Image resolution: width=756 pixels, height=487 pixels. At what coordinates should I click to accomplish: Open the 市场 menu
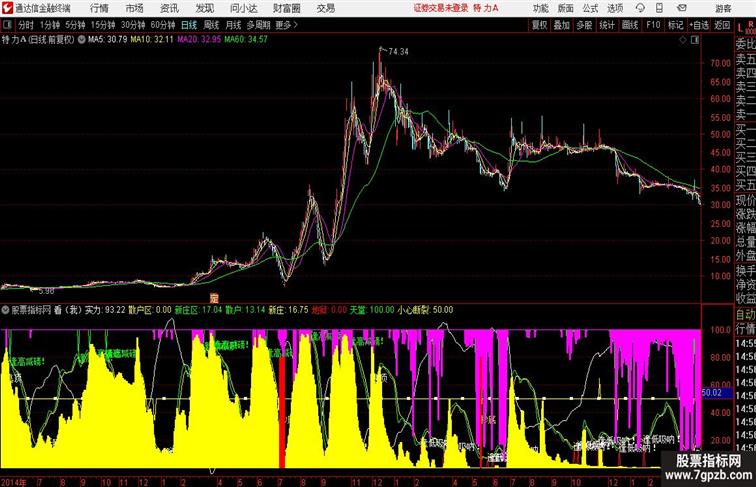(x=135, y=8)
